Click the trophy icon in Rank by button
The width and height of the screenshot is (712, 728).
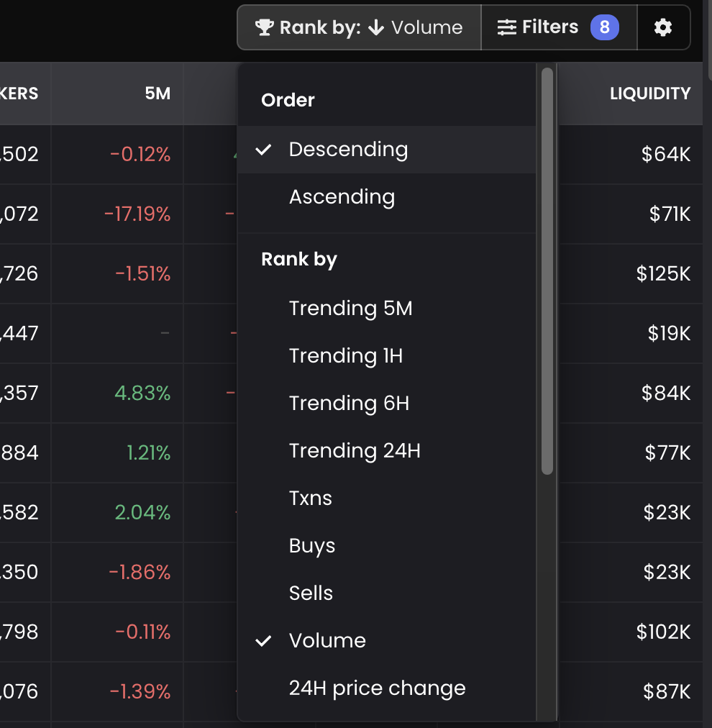(265, 28)
